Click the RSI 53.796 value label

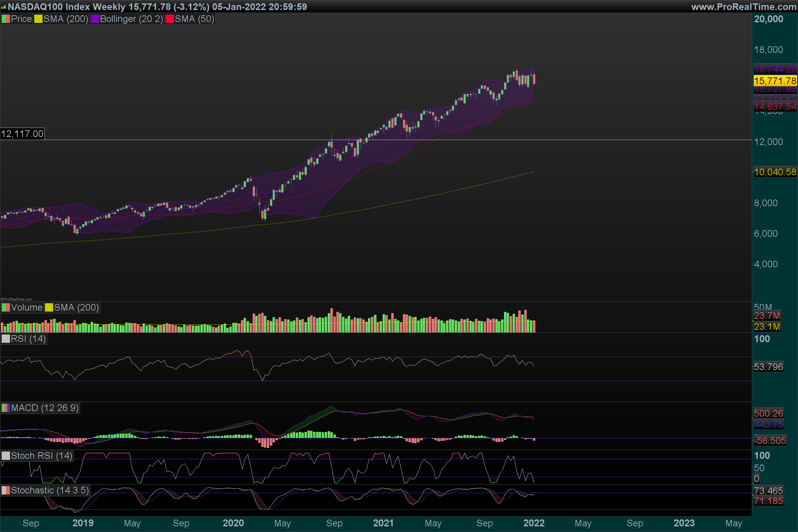tap(768, 367)
